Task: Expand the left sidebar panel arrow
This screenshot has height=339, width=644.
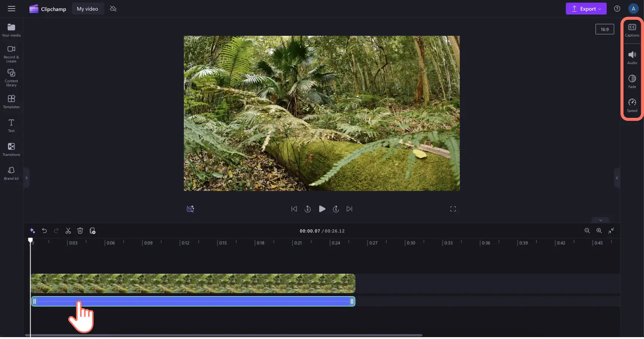Action: pyautogui.click(x=26, y=178)
